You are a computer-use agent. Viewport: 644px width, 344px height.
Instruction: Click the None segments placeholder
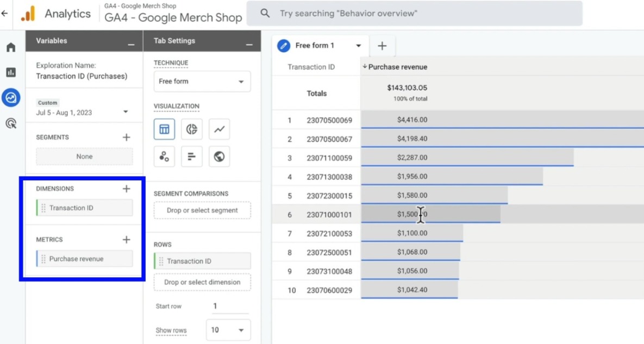coord(85,157)
